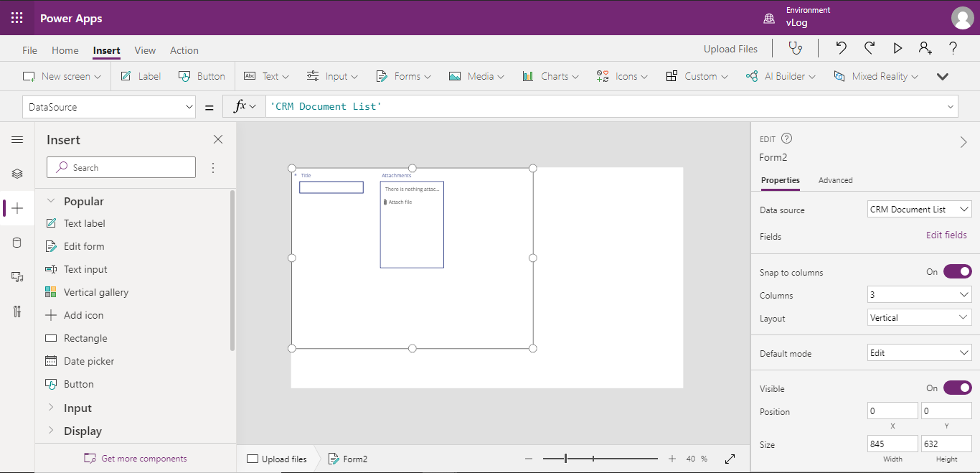Screen dimensions: 980x473
Task: Open the File menu
Action: click(x=29, y=50)
